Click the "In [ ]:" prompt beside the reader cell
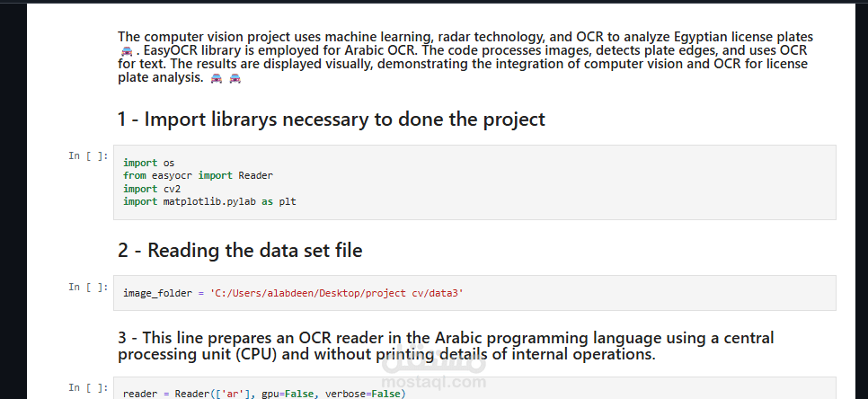 88,387
